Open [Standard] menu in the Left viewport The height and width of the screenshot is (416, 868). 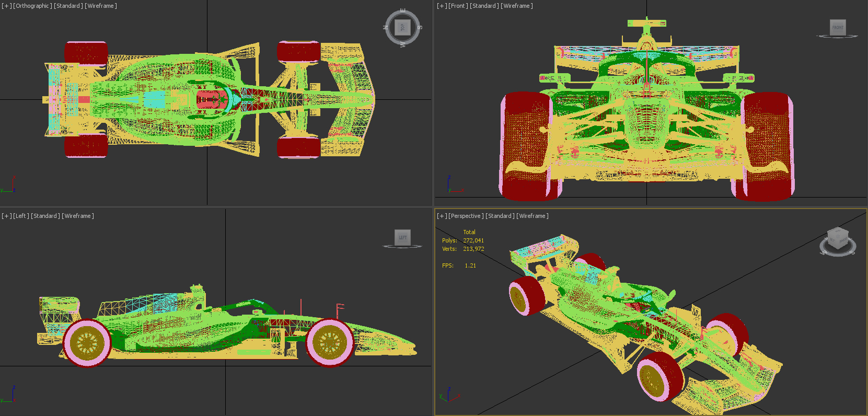tap(45, 216)
